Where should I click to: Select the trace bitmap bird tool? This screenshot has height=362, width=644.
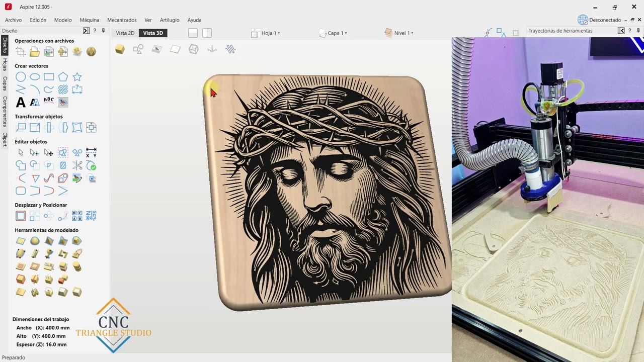63,102
